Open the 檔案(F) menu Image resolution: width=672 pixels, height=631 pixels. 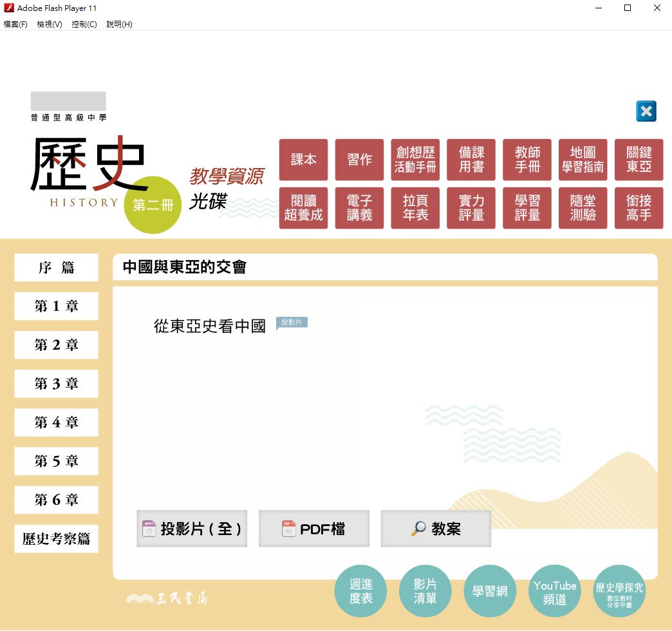(15, 24)
